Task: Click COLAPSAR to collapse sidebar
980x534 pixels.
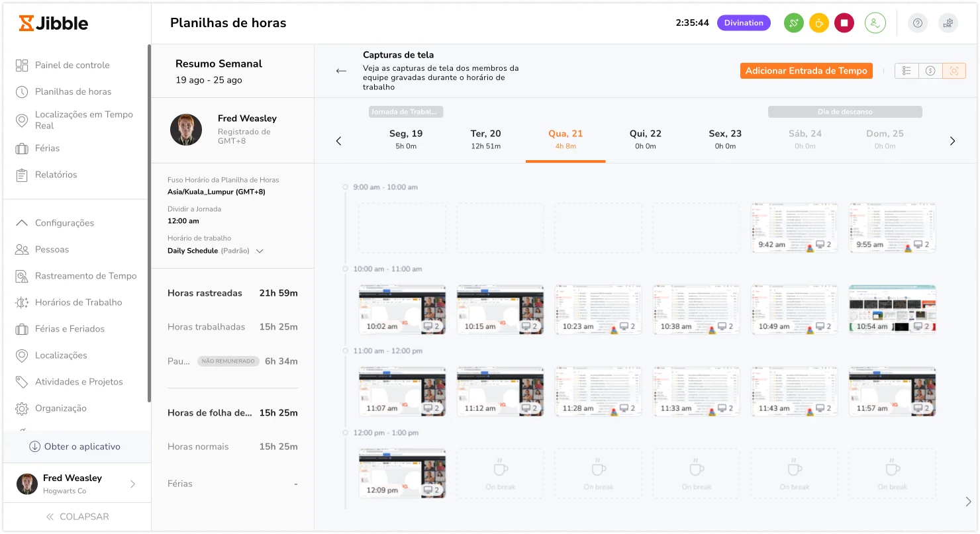Action: tap(77, 517)
